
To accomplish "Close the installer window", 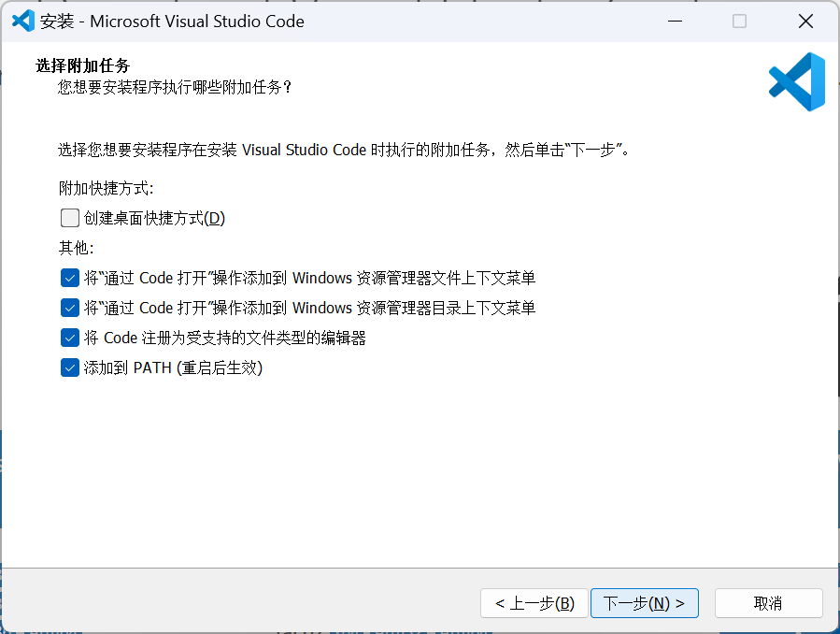I will click(x=805, y=21).
